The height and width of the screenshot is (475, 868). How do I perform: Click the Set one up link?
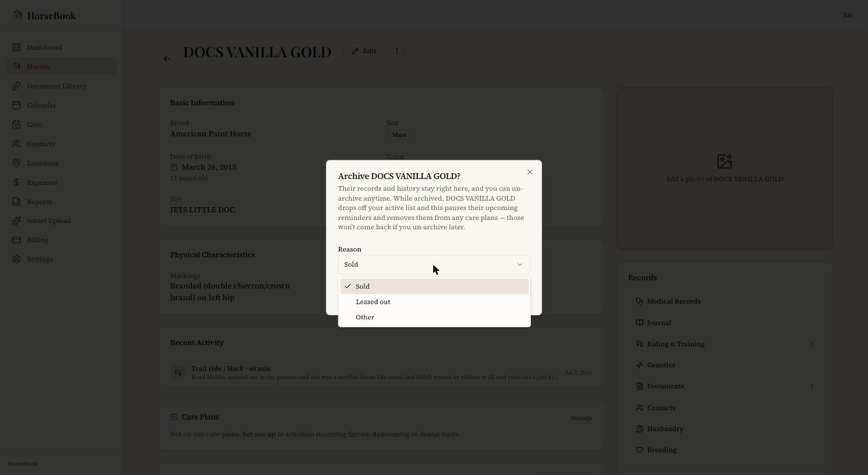coord(259,434)
